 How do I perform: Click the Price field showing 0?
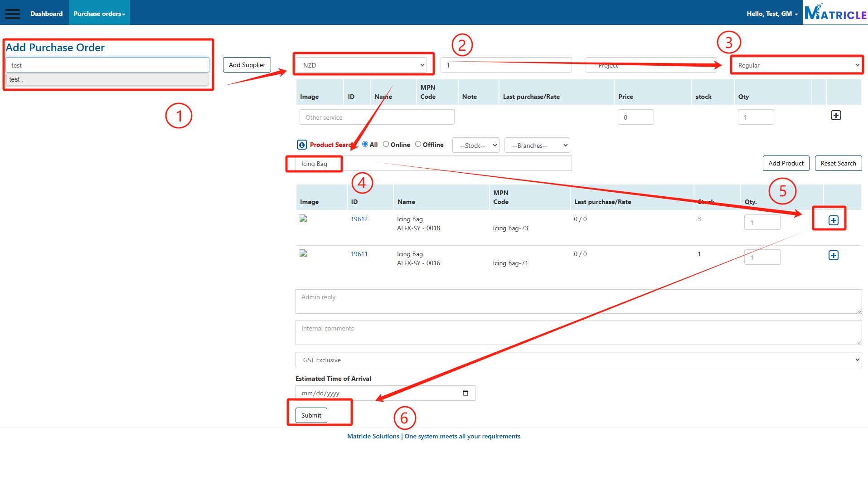pyautogui.click(x=635, y=117)
